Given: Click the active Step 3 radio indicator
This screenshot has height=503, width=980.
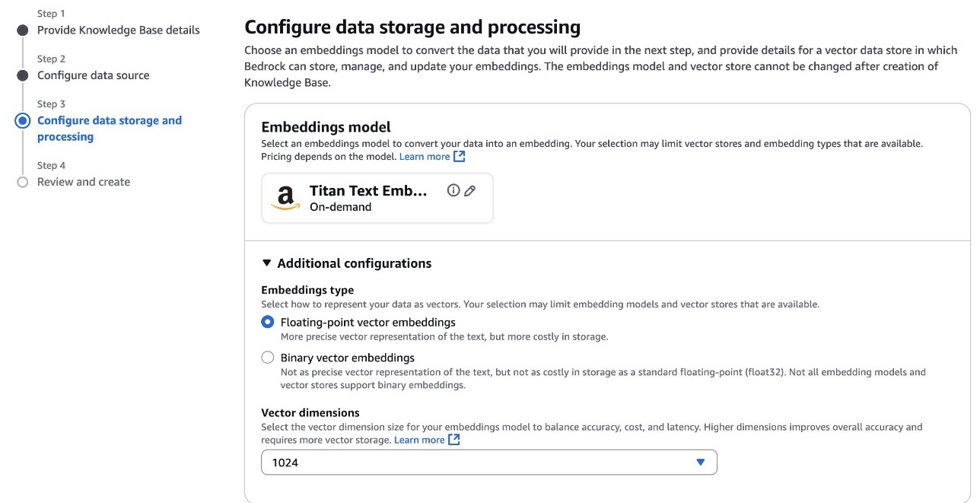Looking at the screenshot, I should [22, 120].
